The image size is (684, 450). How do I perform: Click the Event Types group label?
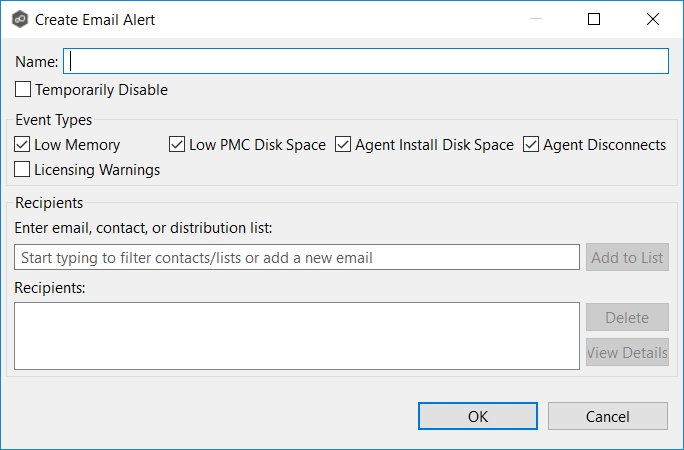[x=53, y=121]
